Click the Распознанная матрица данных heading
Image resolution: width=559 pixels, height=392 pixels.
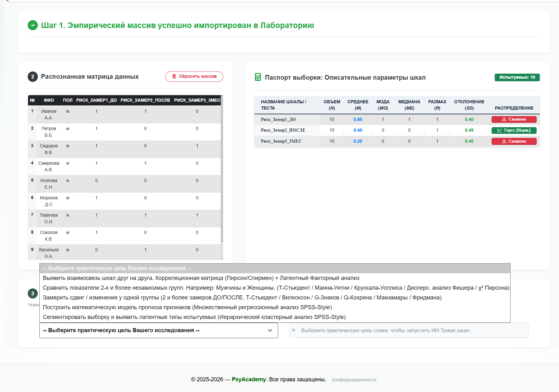(x=90, y=77)
